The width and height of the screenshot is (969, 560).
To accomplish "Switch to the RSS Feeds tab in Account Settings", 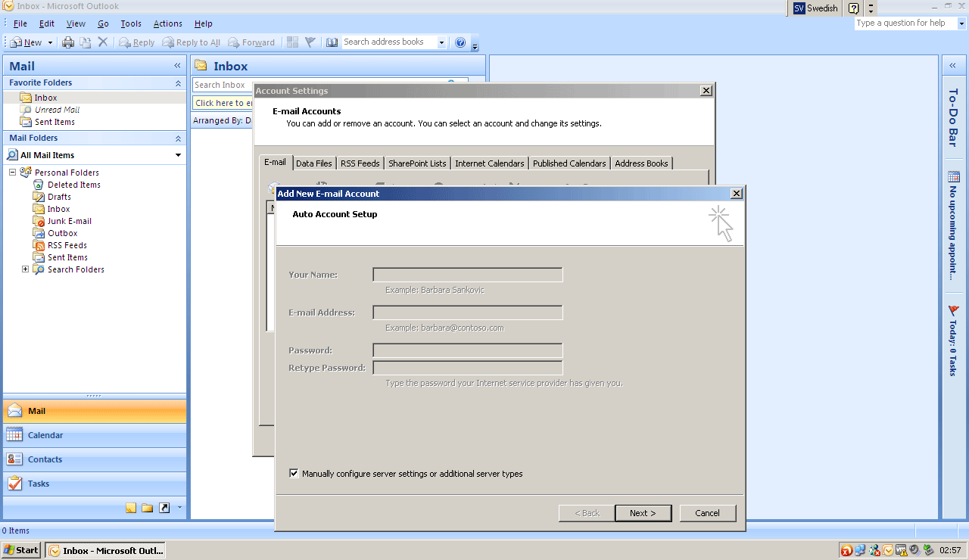I will pyautogui.click(x=360, y=163).
